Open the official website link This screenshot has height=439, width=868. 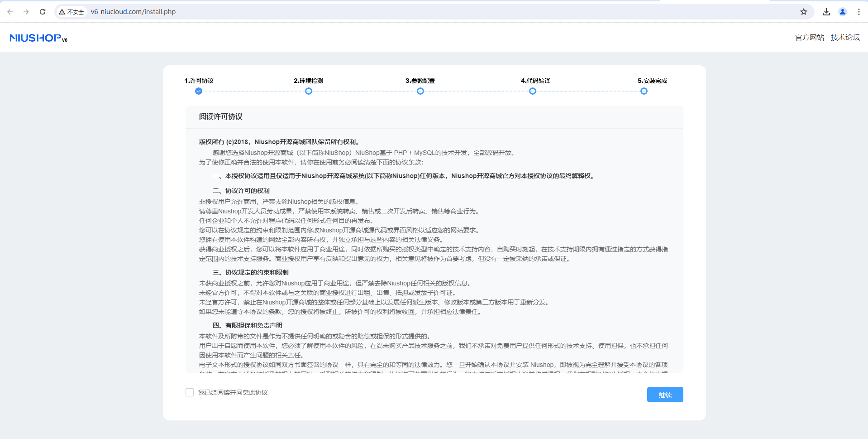[x=810, y=38]
